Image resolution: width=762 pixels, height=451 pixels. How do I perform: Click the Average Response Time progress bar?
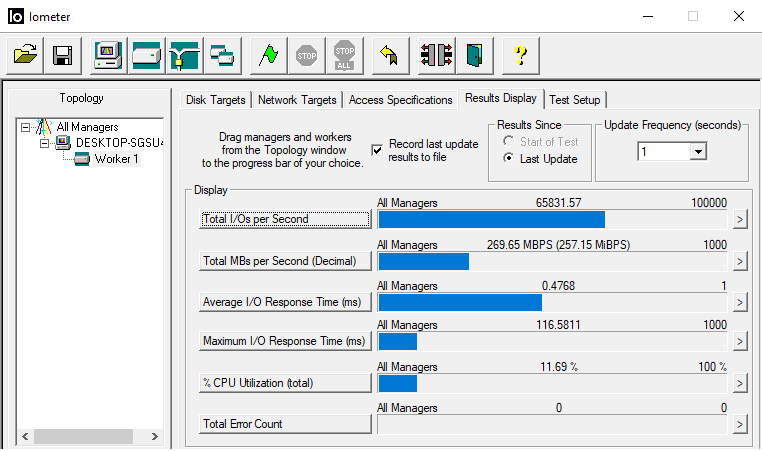(x=552, y=303)
